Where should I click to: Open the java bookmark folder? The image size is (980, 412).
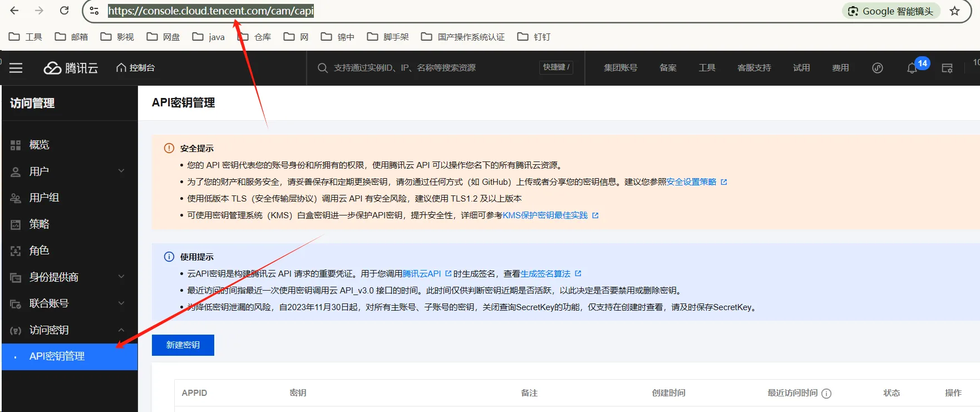[x=208, y=37]
